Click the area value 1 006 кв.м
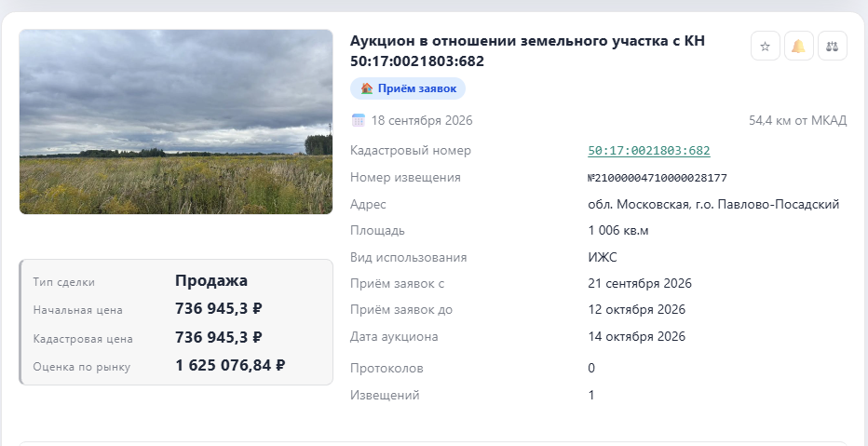The image size is (868, 446). (x=617, y=231)
